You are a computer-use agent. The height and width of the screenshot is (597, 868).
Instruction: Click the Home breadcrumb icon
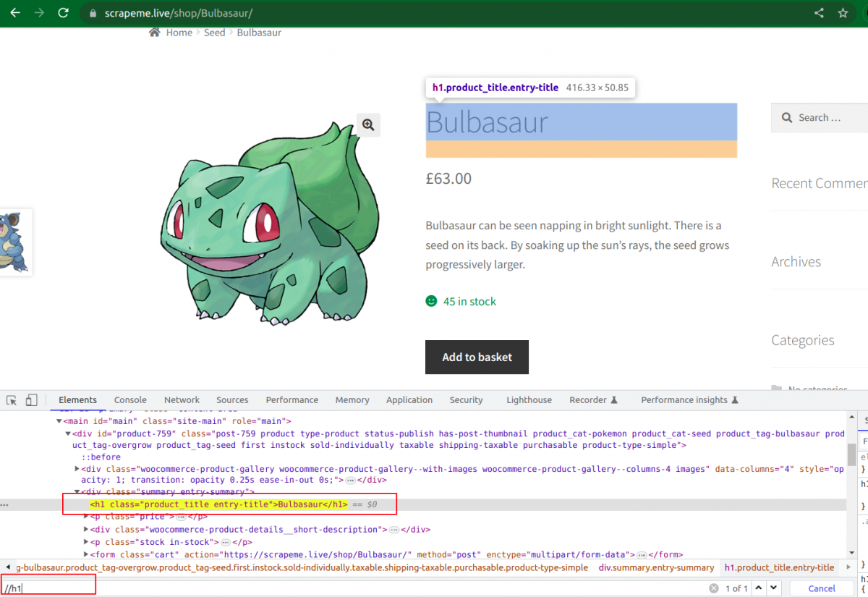coord(153,31)
